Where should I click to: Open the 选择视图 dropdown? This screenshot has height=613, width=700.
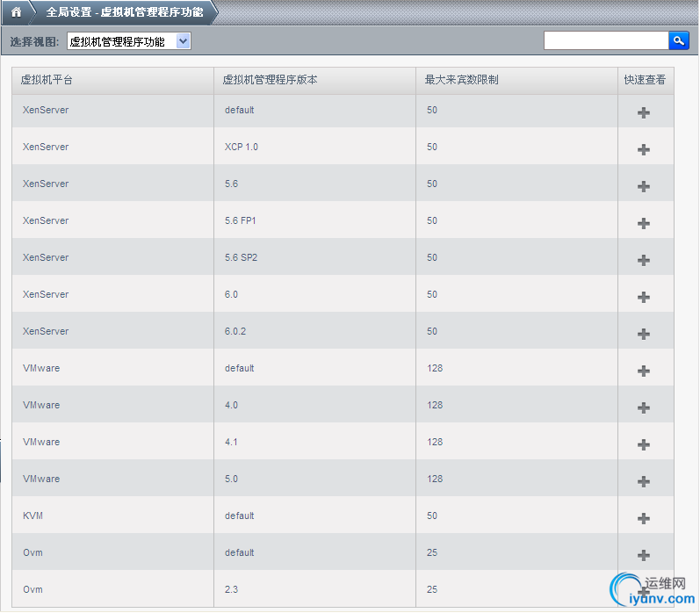(x=128, y=41)
